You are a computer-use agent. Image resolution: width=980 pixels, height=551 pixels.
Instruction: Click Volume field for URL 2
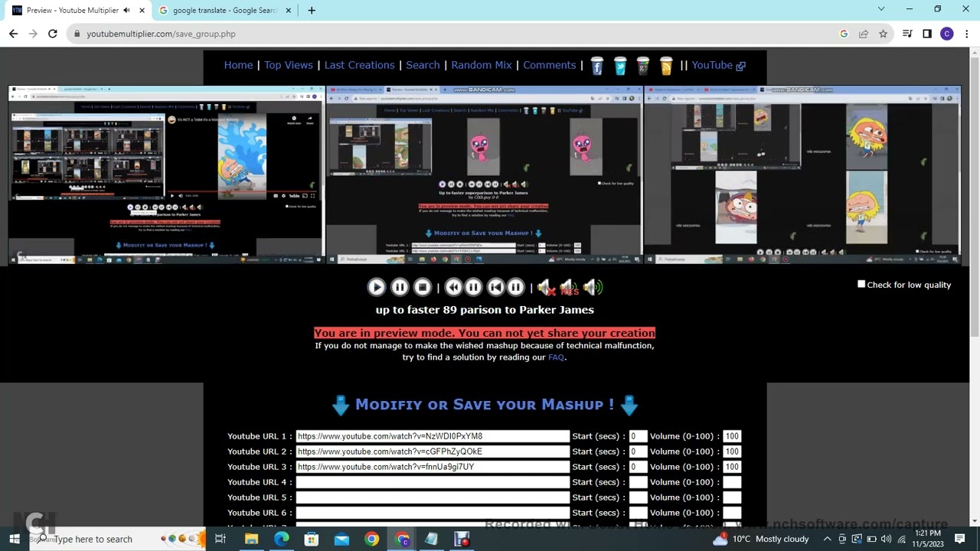tap(732, 452)
